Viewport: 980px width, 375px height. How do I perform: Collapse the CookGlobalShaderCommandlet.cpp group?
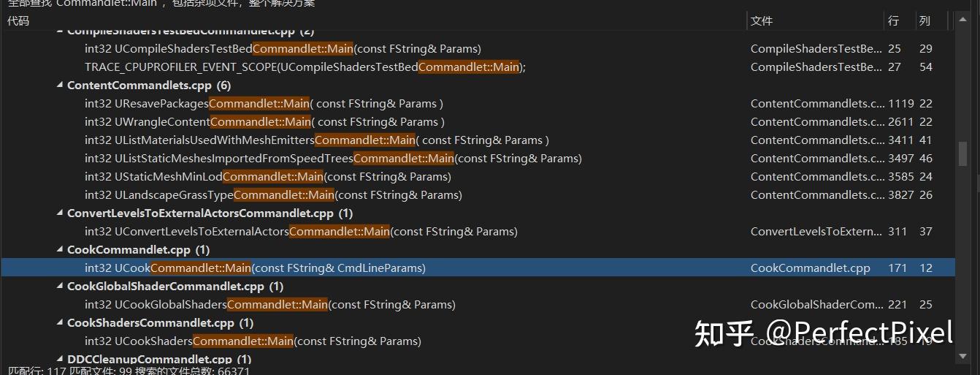coord(60,287)
